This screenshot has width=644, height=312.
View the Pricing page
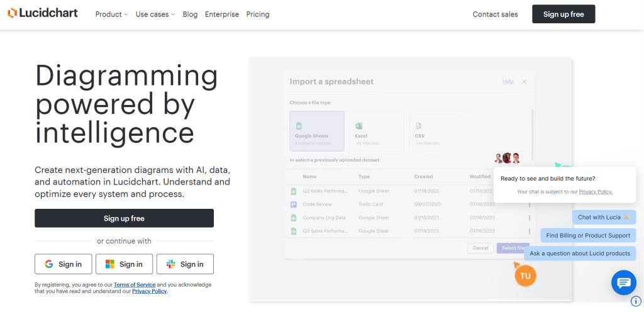pos(258,14)
